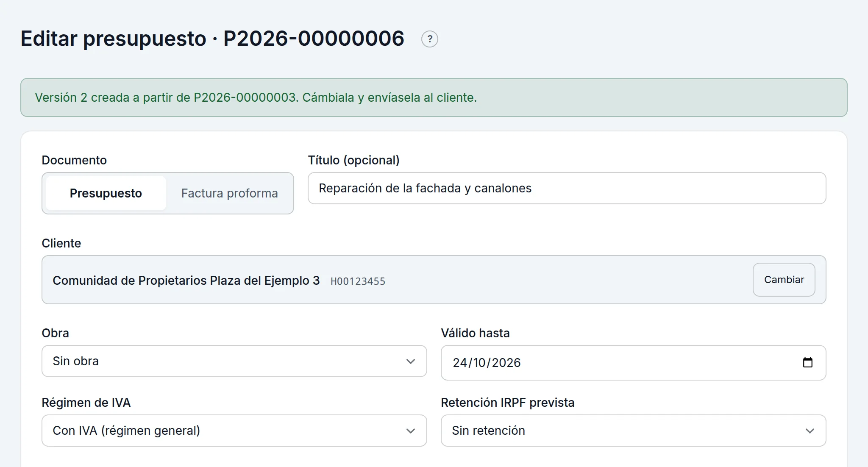Switch document type to Factura proforma
The height and width of the screenshot is (467, 868).
pyautogui.click(x=229, y=193)
